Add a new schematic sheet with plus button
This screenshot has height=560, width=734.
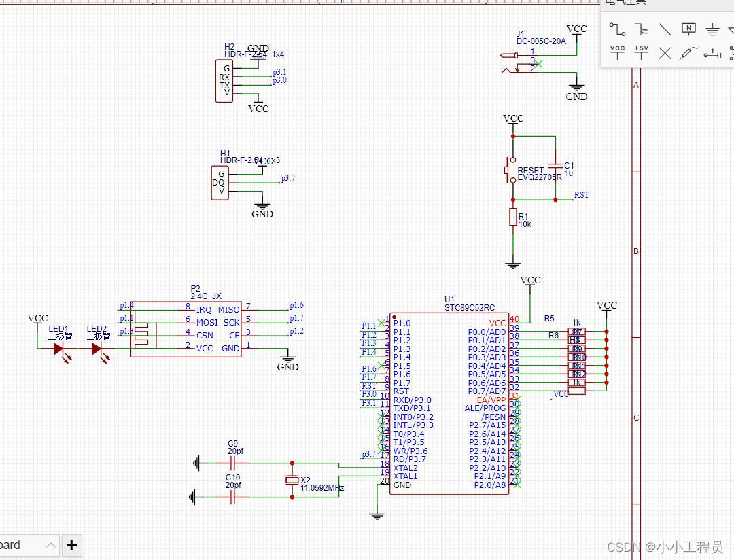click(x=71, y=544)
